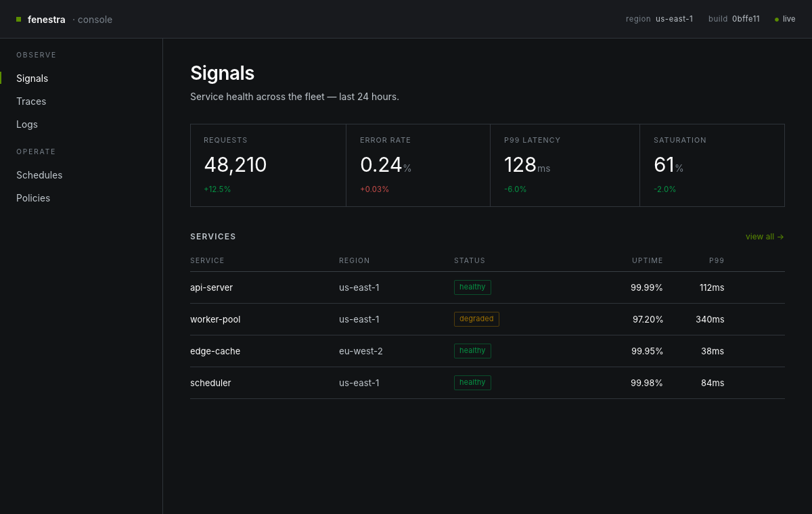Click the 340ms P99 value
The image size is (812, 514).
click(710, 319)
